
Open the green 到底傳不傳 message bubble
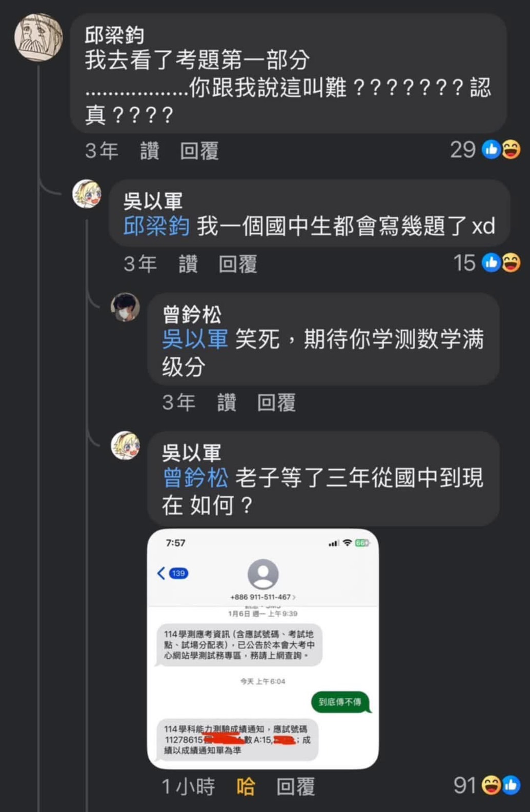coord(340,702)
